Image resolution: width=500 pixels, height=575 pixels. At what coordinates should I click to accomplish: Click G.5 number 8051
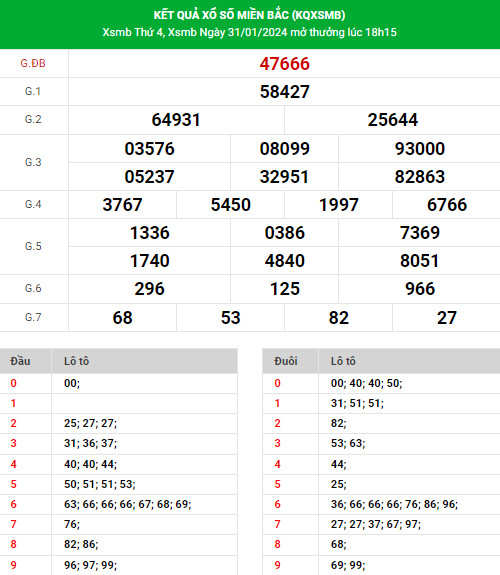click(419, 261)
